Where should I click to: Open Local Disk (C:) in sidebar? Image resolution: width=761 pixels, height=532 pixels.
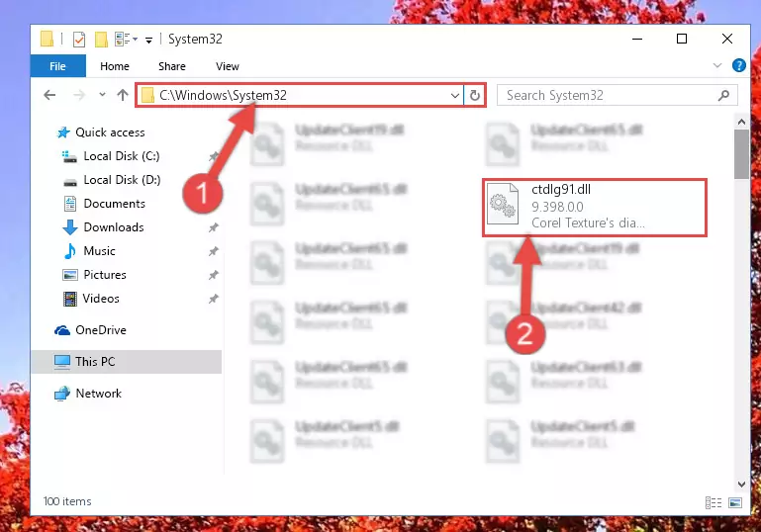coord(122,156)
